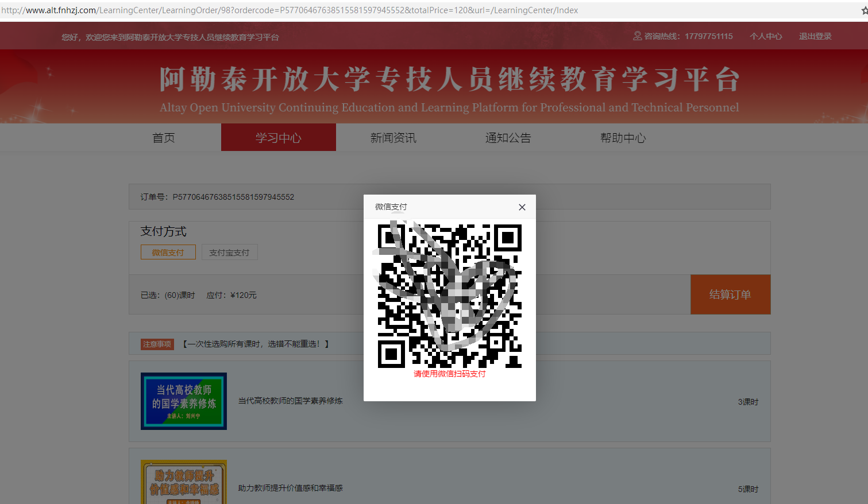
Task: Select 支付宝支付 payment method
Action: click(229, 252)
